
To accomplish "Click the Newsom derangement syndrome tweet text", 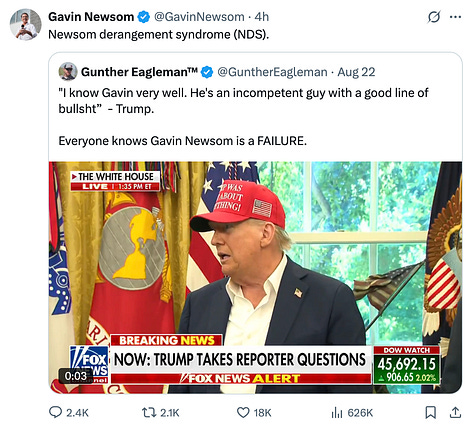I will [159, 34].
